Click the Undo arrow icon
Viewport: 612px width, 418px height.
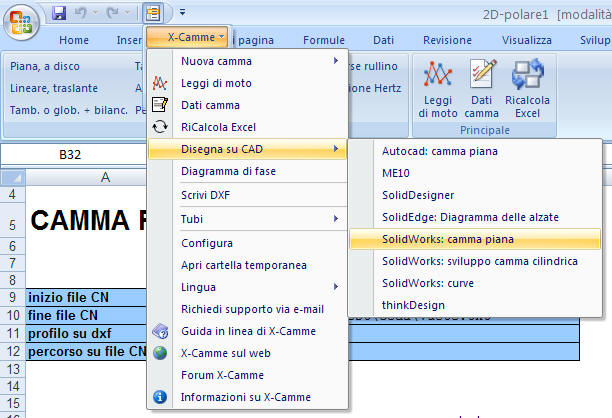pos(80,13)
